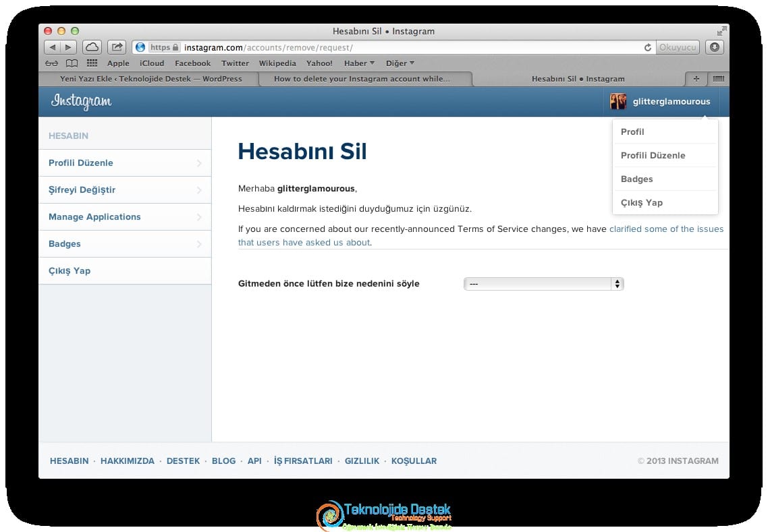Click the Safari back arrow button
Screen dimensions: 768x532
coord(52,47)
